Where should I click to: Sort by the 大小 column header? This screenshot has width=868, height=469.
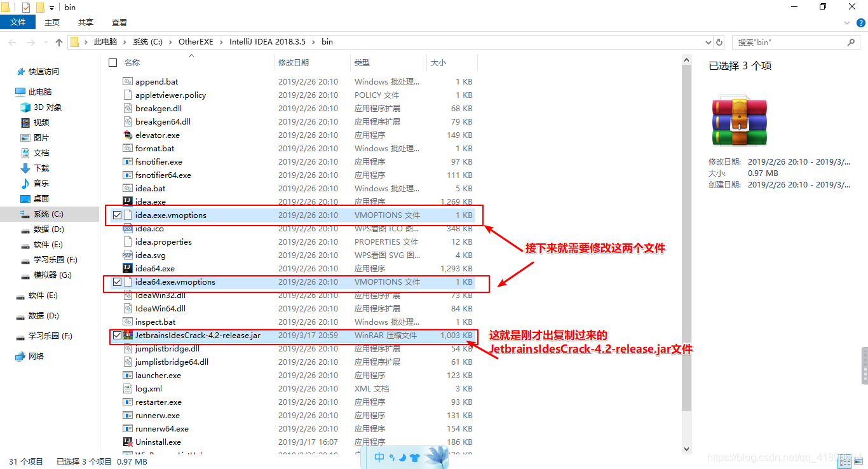coord(438,62)
